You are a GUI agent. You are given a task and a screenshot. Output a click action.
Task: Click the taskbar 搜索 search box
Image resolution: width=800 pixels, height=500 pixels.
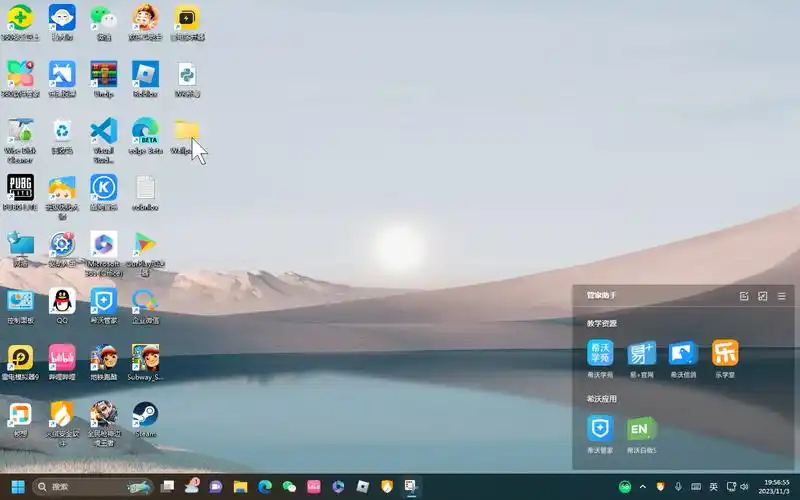pos(93,487)
